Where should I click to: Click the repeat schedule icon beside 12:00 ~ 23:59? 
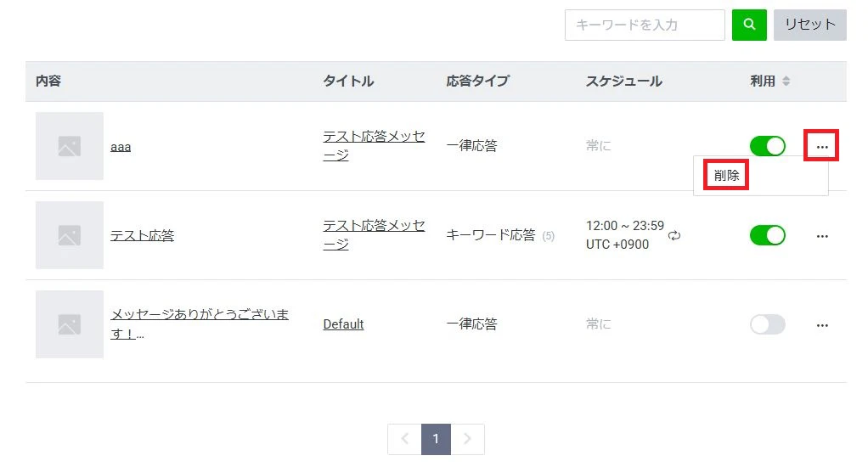click(674, 235)
